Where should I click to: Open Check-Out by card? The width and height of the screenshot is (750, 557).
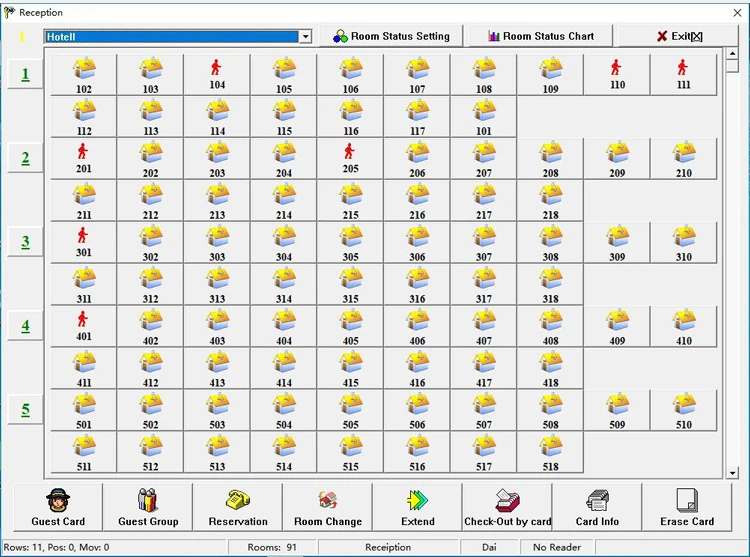click(x=507, y=507)
